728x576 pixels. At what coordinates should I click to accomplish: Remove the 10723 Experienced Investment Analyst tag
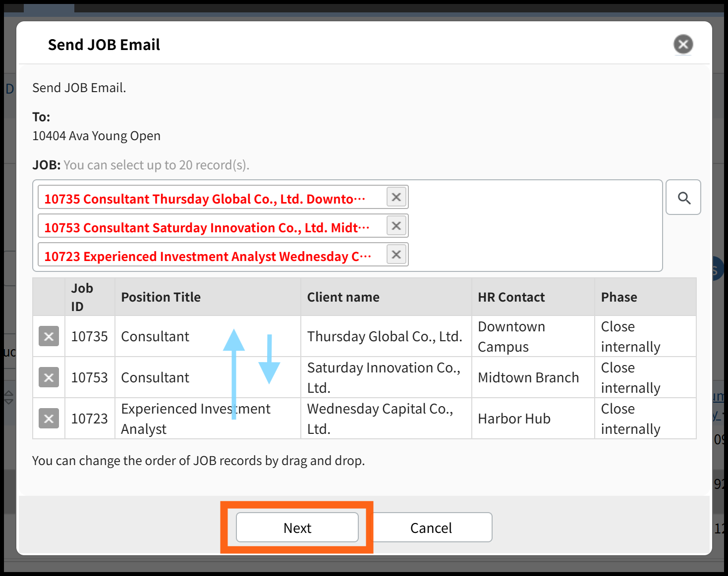click(396, 255)
